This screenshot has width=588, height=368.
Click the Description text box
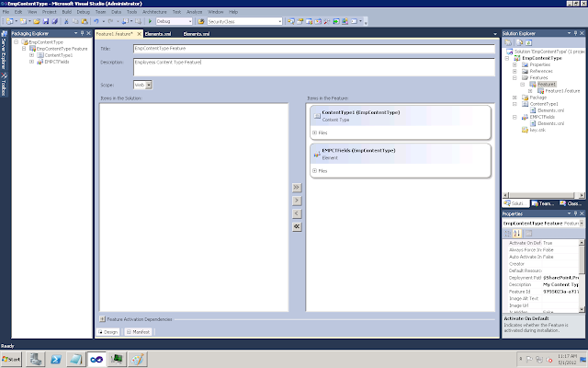tap(314, 67)
